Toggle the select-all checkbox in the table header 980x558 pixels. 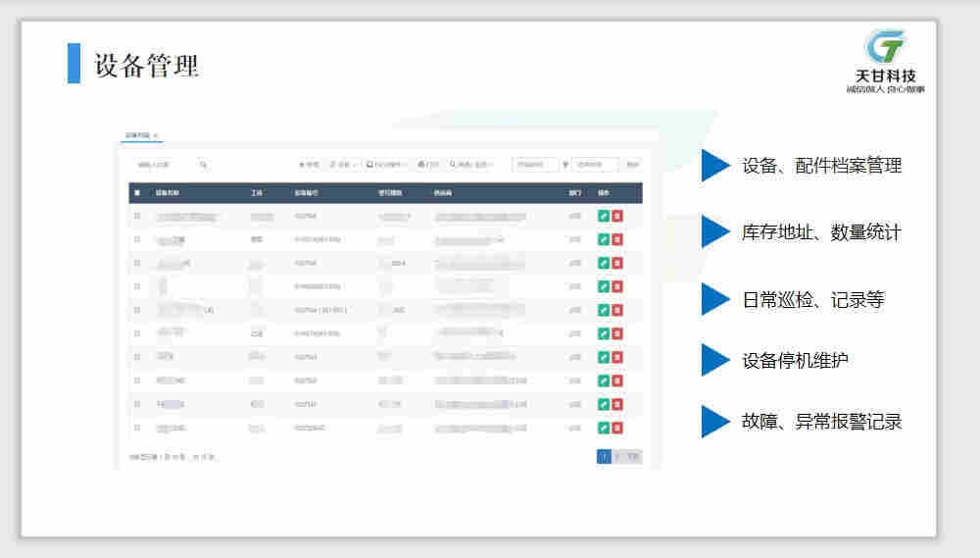tap(137, 193)
